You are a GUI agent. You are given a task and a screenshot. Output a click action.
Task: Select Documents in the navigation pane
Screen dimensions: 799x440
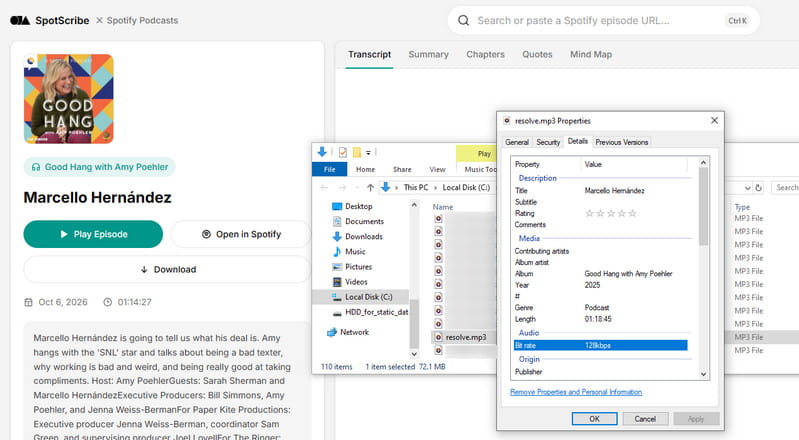364,221
